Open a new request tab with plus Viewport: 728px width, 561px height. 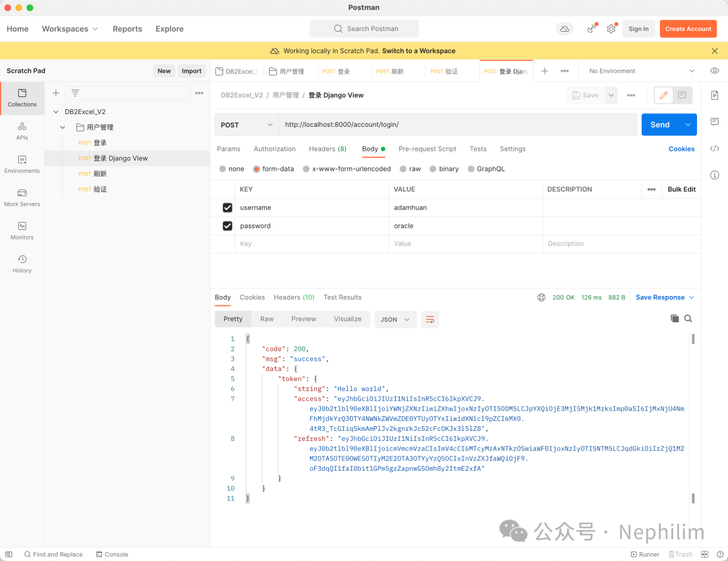click(545, 71)
